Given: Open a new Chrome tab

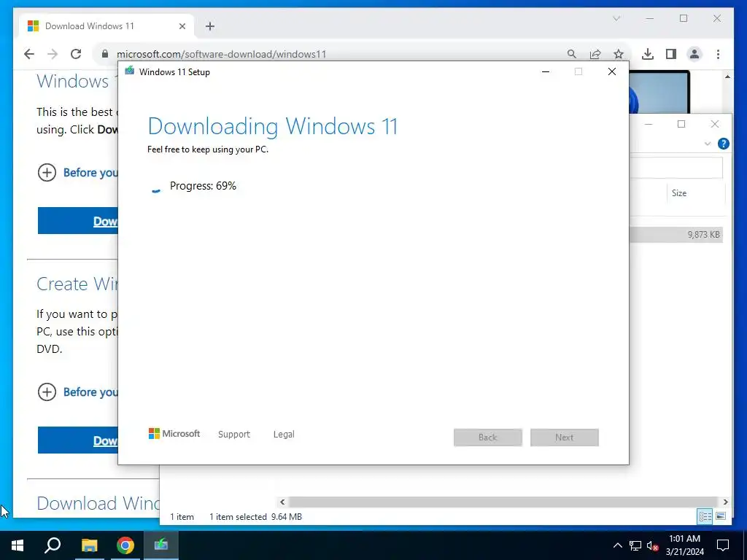Looking at the screenshot, I should click(210, 26).
